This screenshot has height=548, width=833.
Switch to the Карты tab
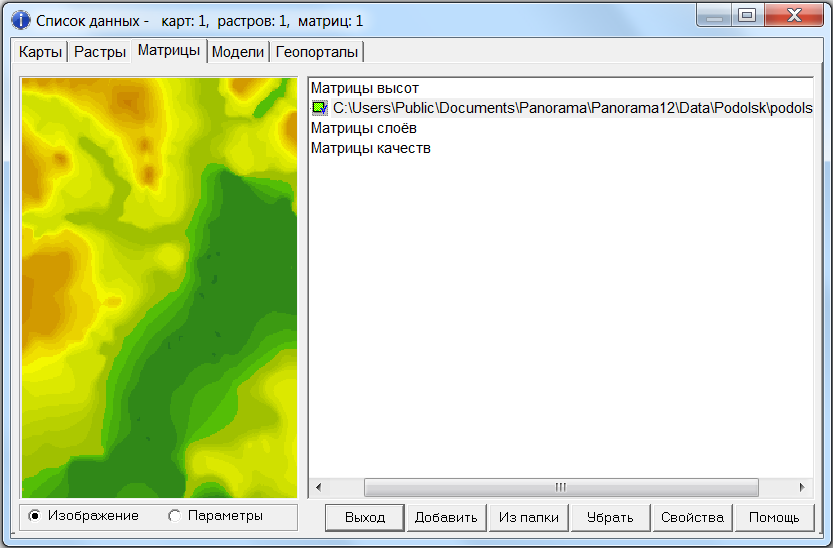[40, 52]
